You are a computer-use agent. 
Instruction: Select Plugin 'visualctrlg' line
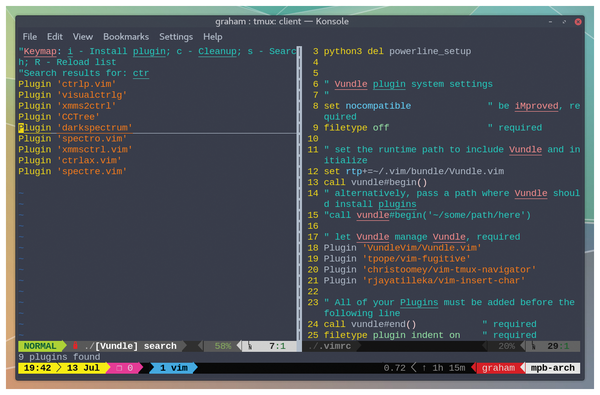[x=72, y=95]
